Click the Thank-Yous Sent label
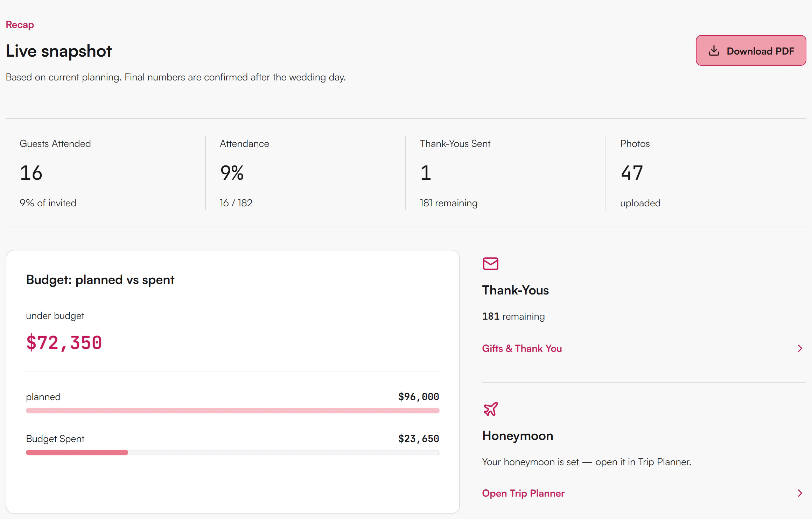 click(455, 143)
